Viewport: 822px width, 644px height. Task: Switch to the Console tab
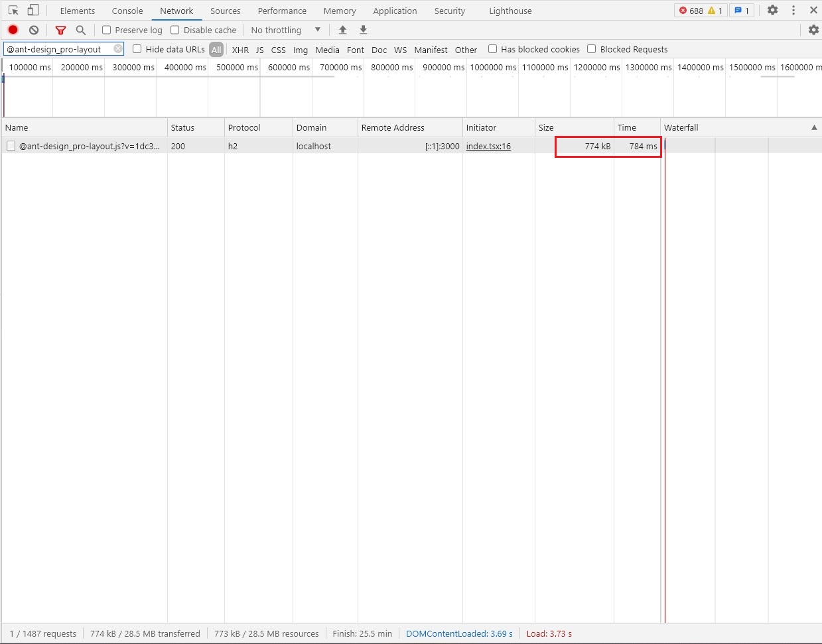tap(127, 11)
